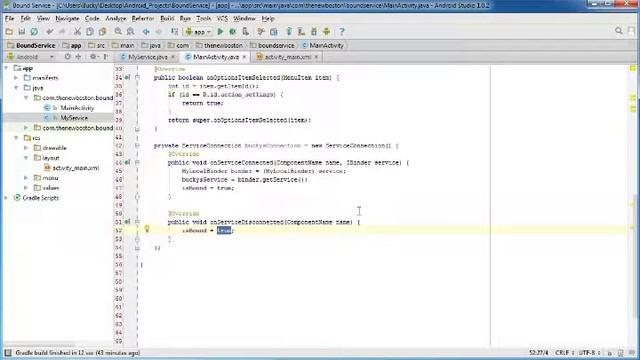This screenshot has width=640, height=360.
Task: Click the intention lightbulb on line 52
Action: click(x=147, y=229)
